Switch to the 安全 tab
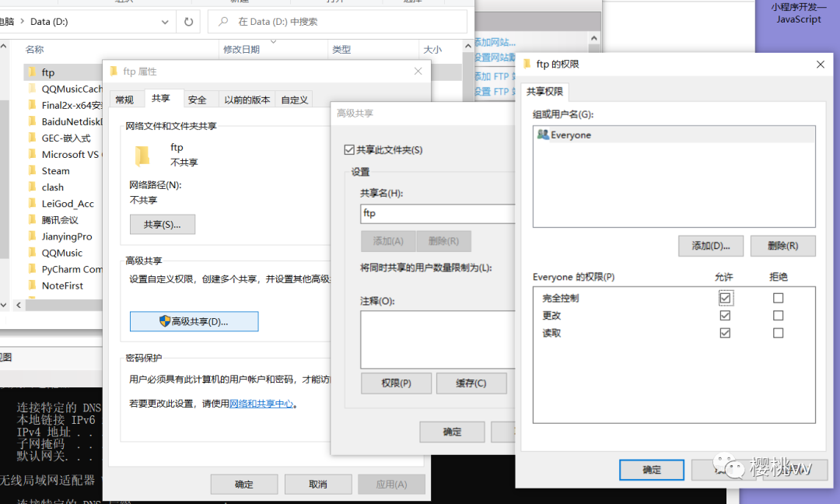Screen dimensions: 840x504 pos(198,100)
